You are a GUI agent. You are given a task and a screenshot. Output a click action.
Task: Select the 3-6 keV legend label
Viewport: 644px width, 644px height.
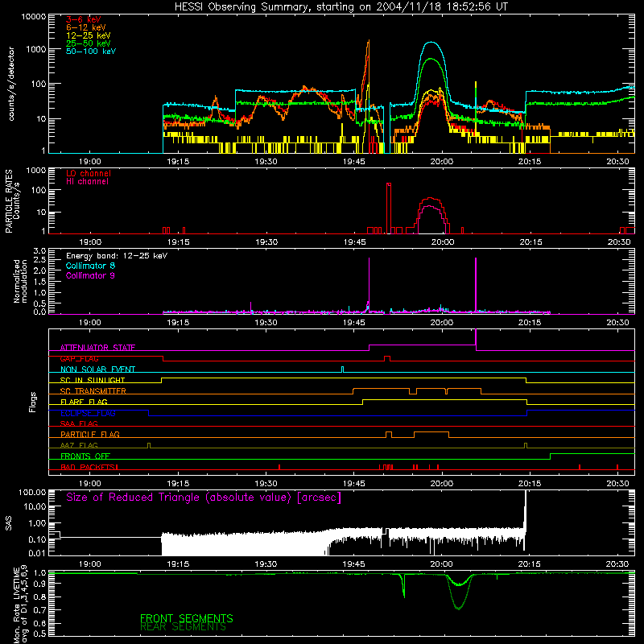point(84,19)
